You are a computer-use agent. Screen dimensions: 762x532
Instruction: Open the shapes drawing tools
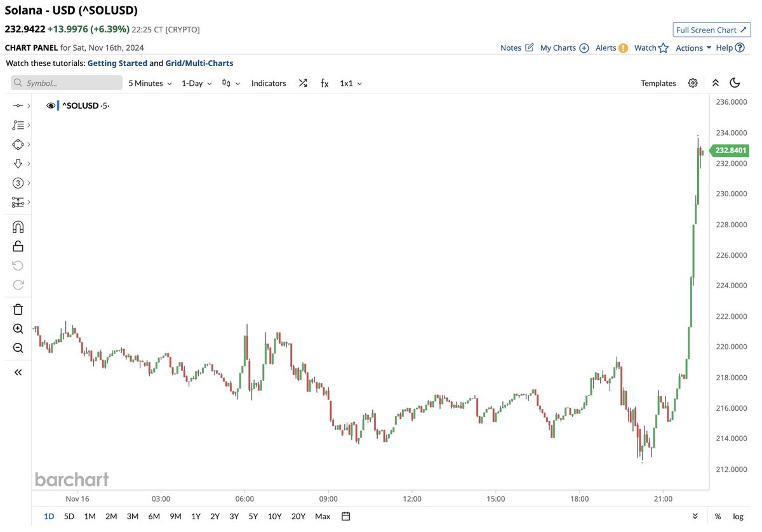click(x=18, y=144)
